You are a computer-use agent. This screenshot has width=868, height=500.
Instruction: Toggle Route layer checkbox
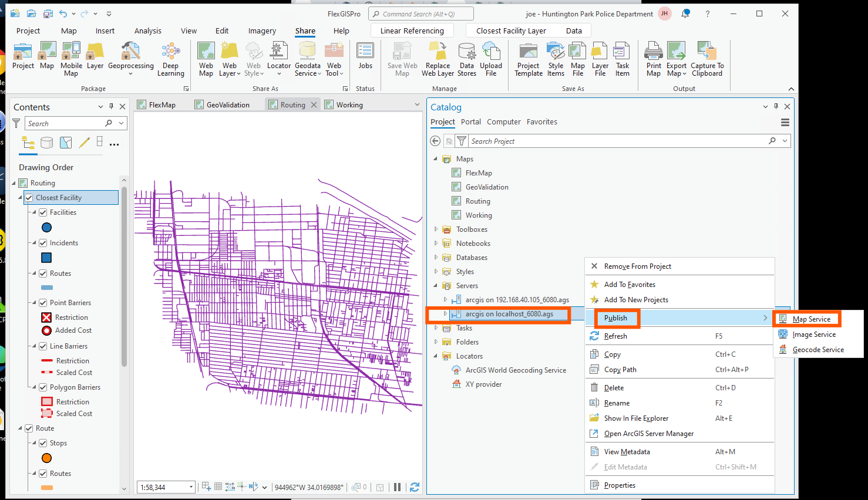coord(29,428)
